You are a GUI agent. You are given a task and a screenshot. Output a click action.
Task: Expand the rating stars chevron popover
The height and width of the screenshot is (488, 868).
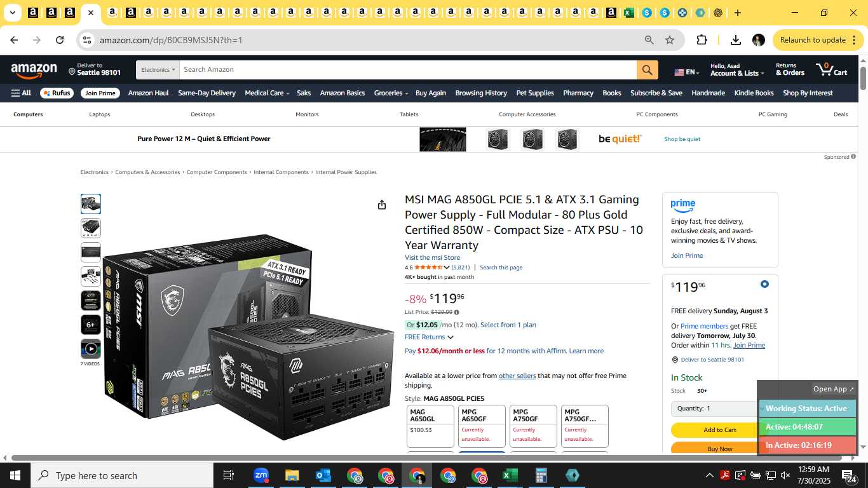point(447,268)
